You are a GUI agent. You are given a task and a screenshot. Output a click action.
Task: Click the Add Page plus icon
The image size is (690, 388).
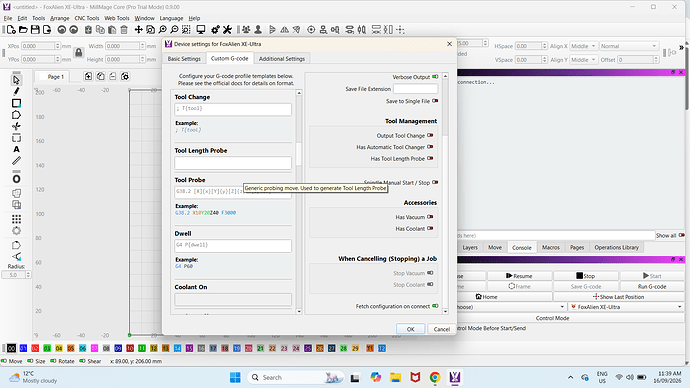pyautogui.click(x=88, y=77)
